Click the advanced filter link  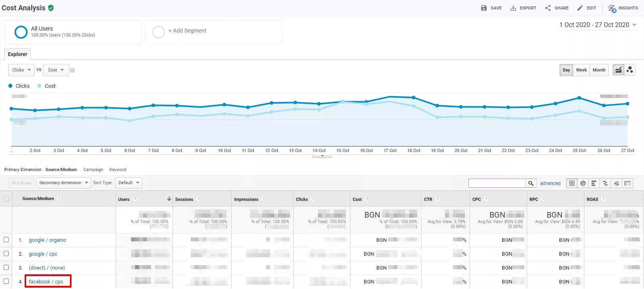point(550,183)
